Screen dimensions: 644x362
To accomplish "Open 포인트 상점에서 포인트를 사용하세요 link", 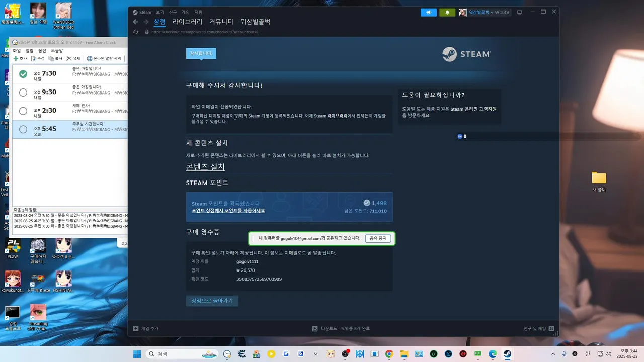I will [228, 211].
